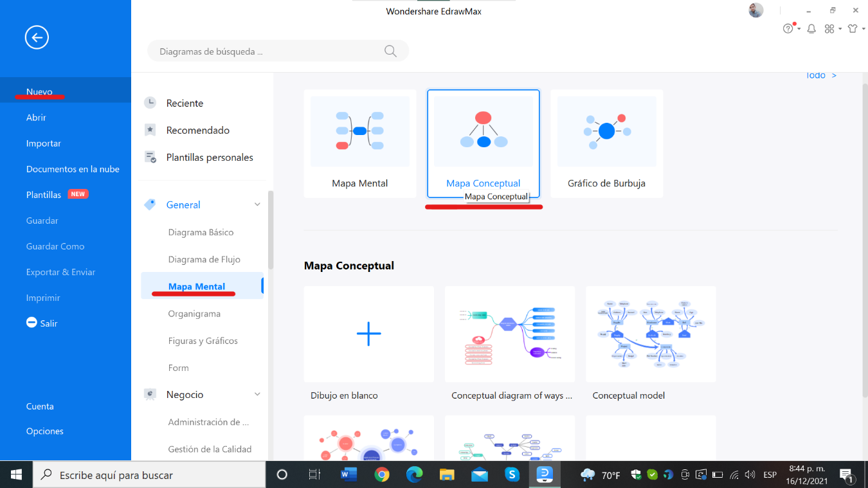
Task: Click the General category tag icon
Action: click(x=150, y=204)
